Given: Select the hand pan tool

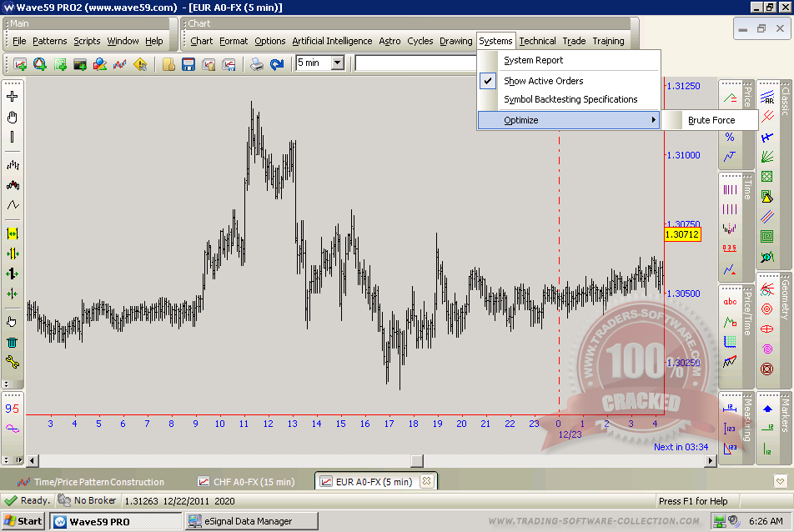Looking at the screenshot, I should click(x=13, y=117).
